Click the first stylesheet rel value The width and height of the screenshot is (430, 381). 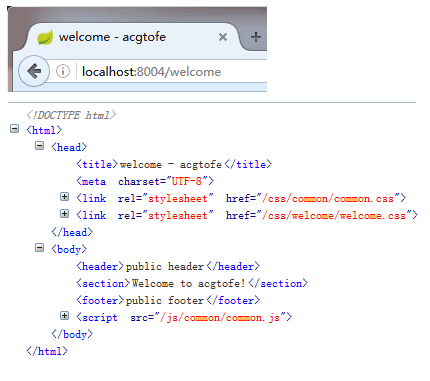178,199
